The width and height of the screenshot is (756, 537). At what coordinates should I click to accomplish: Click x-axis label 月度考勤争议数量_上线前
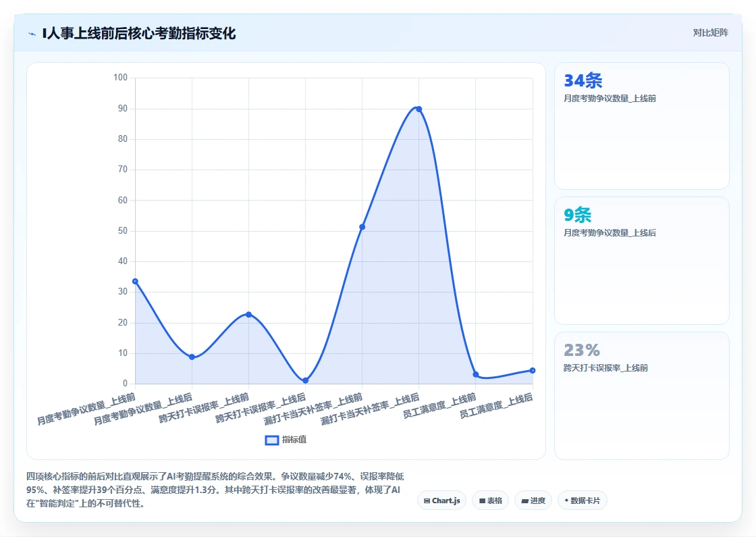(x=86, y=409)
